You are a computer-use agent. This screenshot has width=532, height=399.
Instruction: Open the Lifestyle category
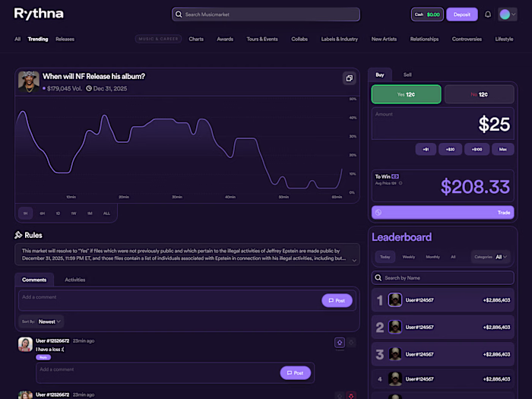tap(504, 39)
